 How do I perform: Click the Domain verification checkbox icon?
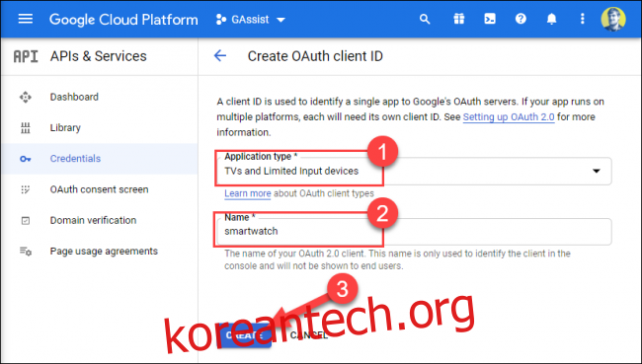26,221
